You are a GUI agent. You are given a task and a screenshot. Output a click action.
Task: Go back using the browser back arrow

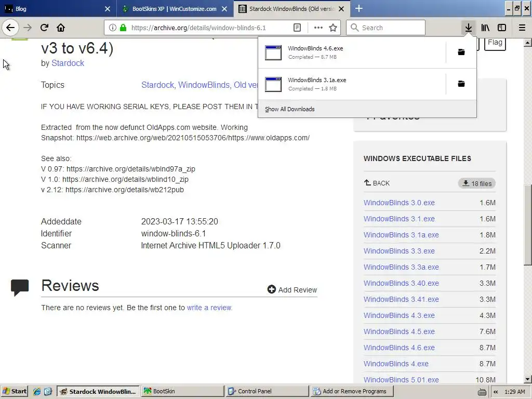click(10, 28)
